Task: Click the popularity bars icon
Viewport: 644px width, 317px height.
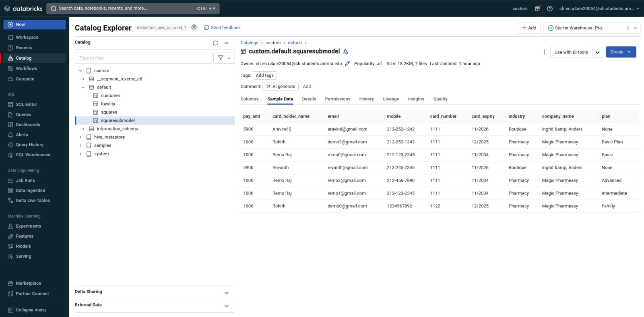Action: [379, 63]
